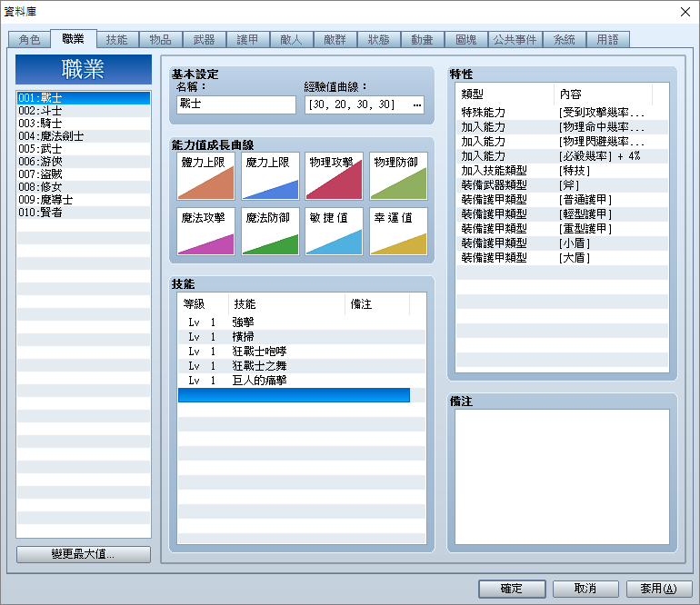Viewport: 700px width, 605px height.
Task: Select the [輕型護甲] trait row
Action: pyautogui.click(x=562, y=214)
